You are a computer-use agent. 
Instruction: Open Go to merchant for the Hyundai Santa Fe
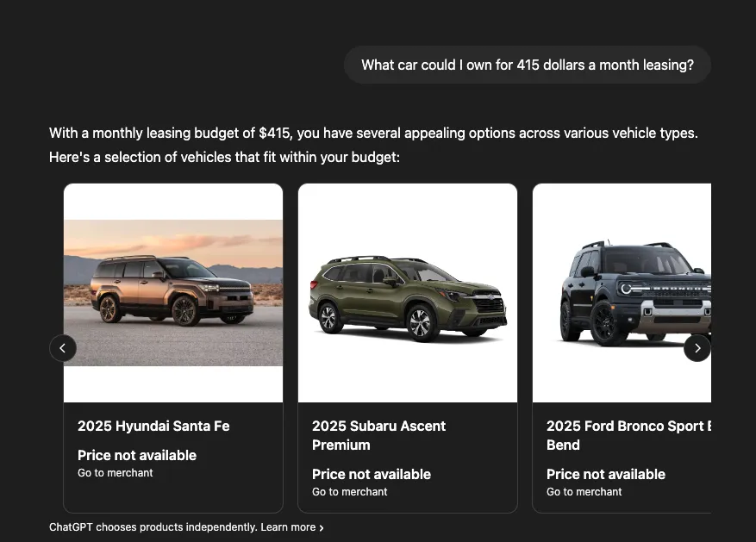coord(115,472)
